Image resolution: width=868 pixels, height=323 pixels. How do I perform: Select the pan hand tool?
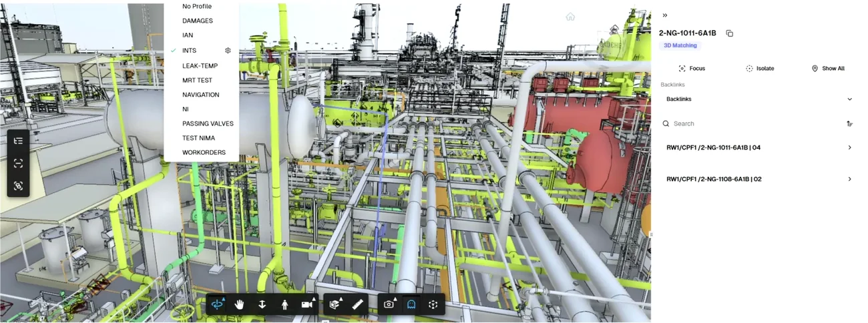pos(240,304)
